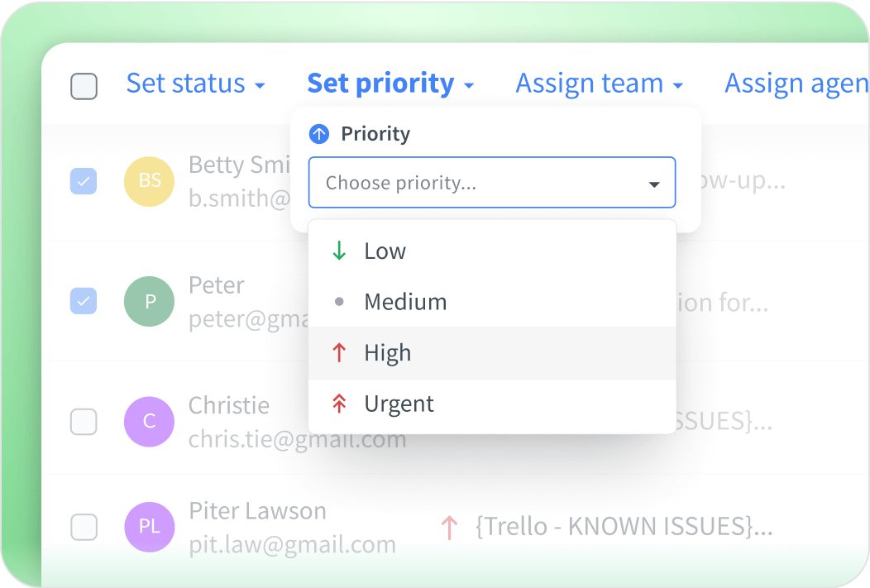This screenshot has height=588, width=870.
Task: Uncheck Betty Smith's row checkbox
Action: point(84,181)
